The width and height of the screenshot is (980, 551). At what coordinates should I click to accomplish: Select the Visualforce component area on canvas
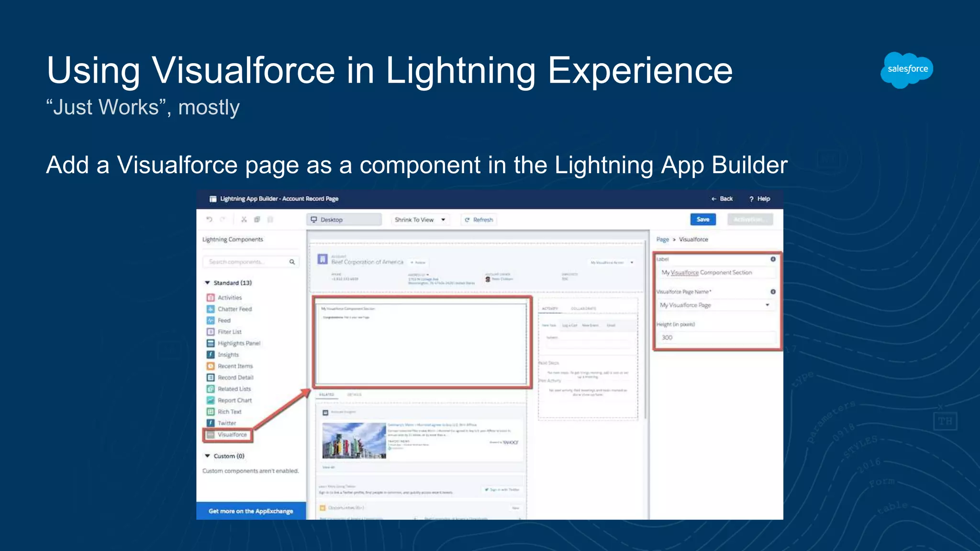click(422, 342)
